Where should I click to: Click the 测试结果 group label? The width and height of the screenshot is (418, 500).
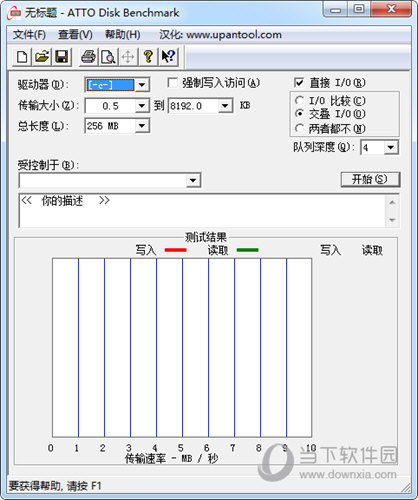(206, 237)
